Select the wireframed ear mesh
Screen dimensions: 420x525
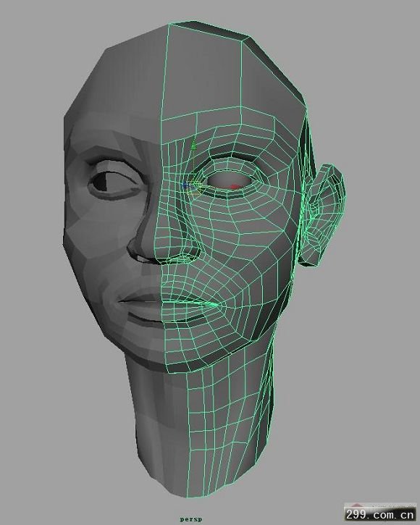pos(323,214)
